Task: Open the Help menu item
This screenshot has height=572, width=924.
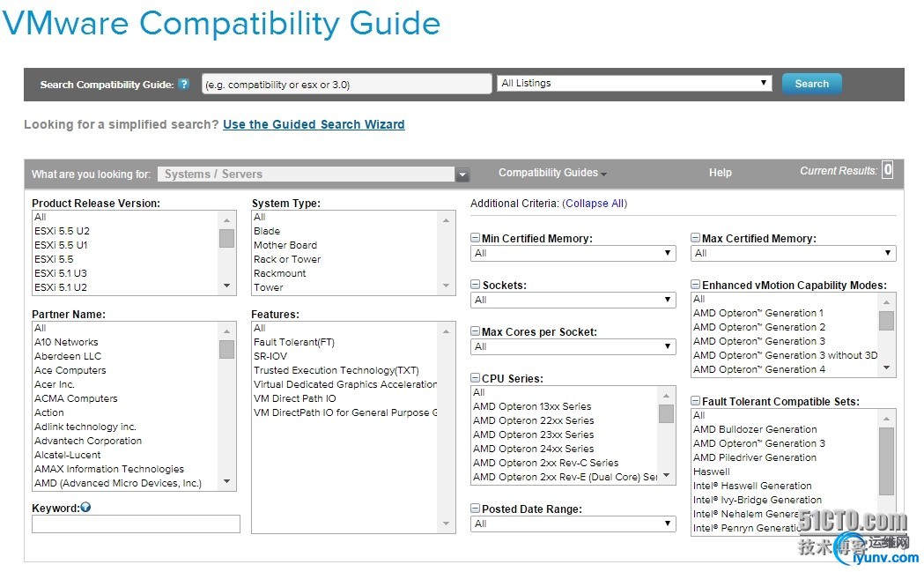Action: [x=720, y=173]
